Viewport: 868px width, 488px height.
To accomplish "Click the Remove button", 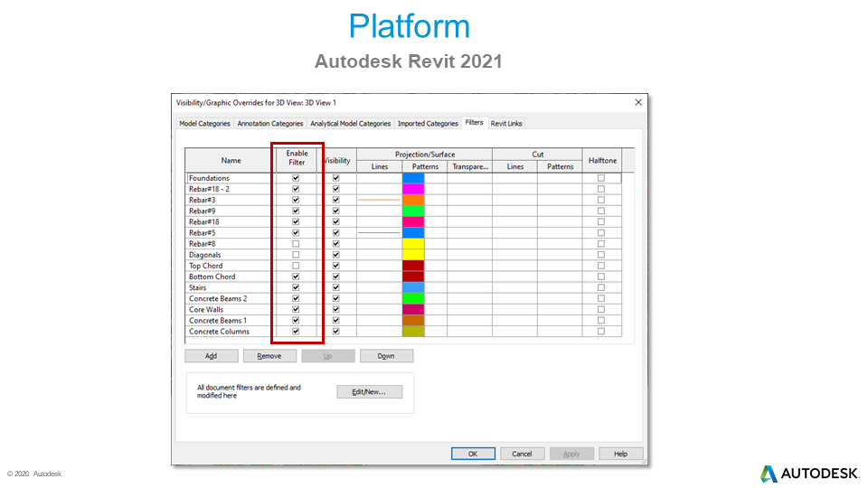I will (x=269, y=356).
